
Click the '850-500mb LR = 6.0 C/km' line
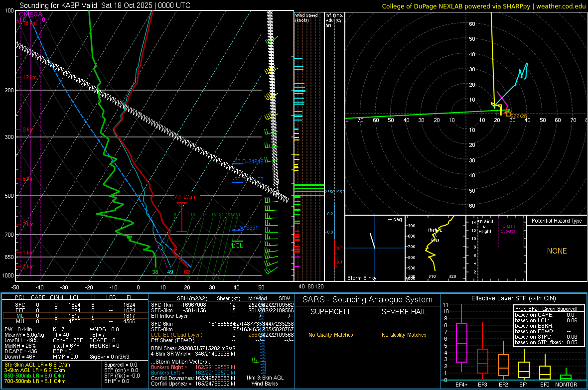[35, 376]
